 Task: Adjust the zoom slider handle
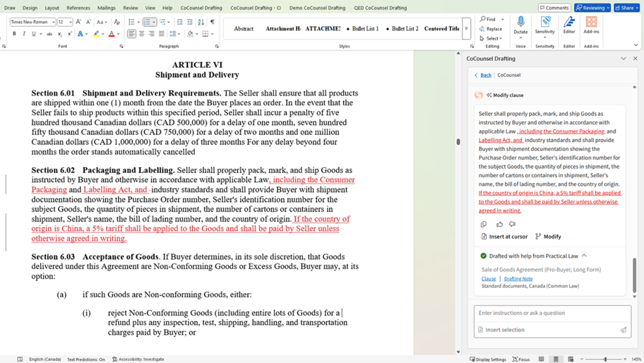(605, 359)
